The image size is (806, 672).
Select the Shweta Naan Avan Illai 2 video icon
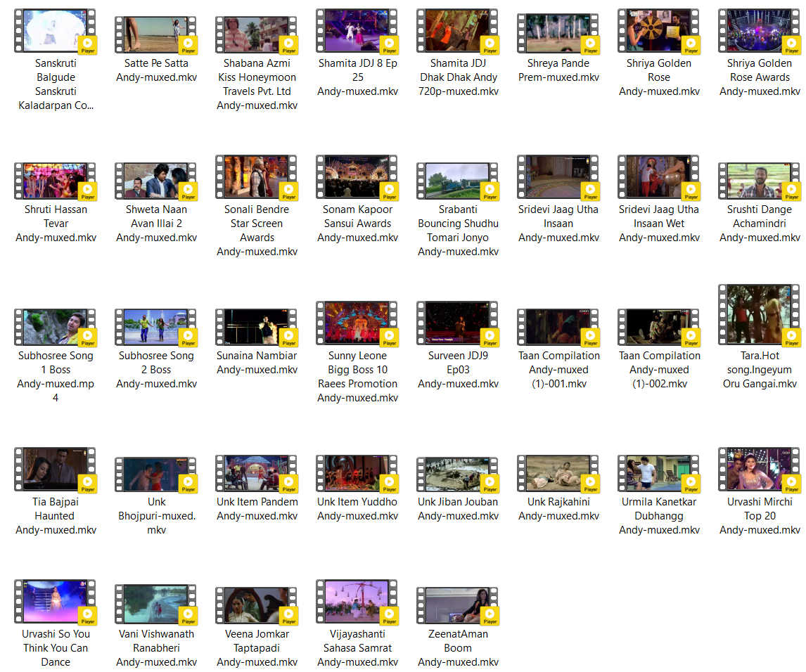click(156, 181)
